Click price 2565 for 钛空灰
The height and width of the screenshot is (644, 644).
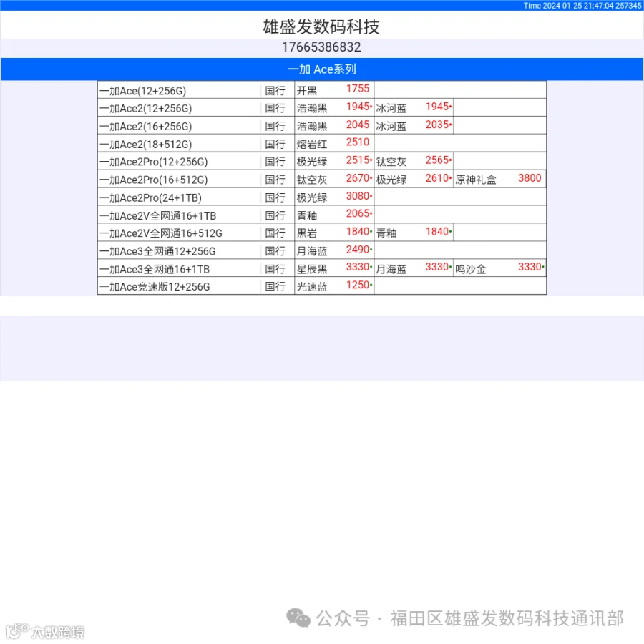pyautogui.click(x=437, y=160)
